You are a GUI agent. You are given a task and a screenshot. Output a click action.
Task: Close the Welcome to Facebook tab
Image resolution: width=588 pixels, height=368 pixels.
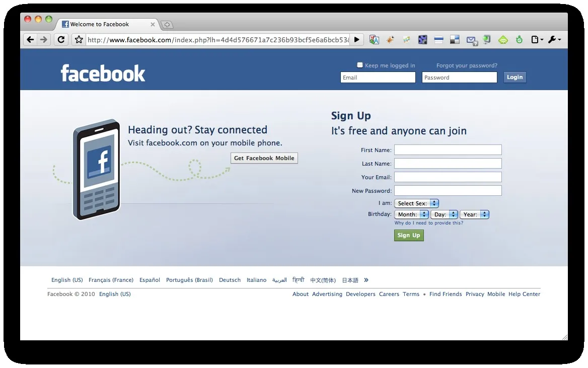153,24
